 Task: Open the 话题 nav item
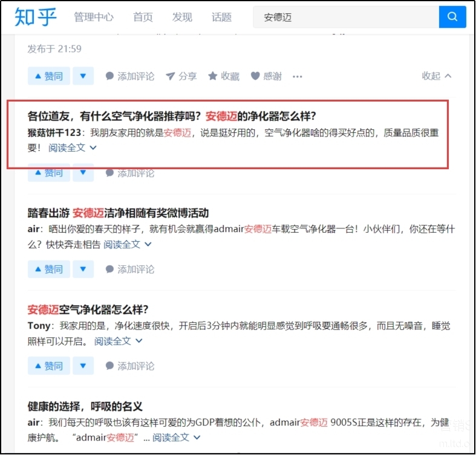click(x=221, y=17)
